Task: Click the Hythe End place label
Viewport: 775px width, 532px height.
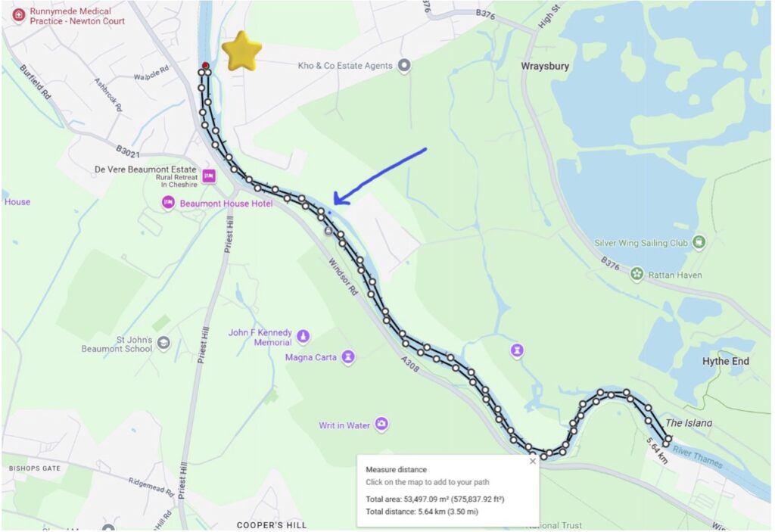Action: pos(726,361)
